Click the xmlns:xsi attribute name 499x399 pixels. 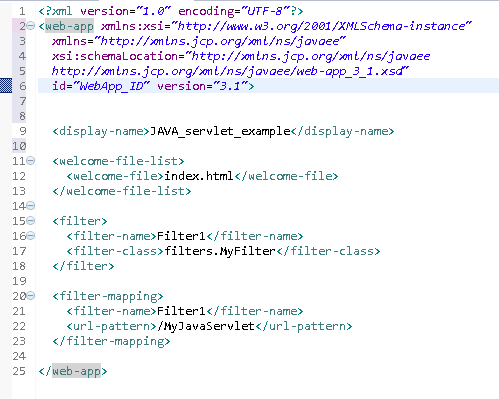click(132, 26)
